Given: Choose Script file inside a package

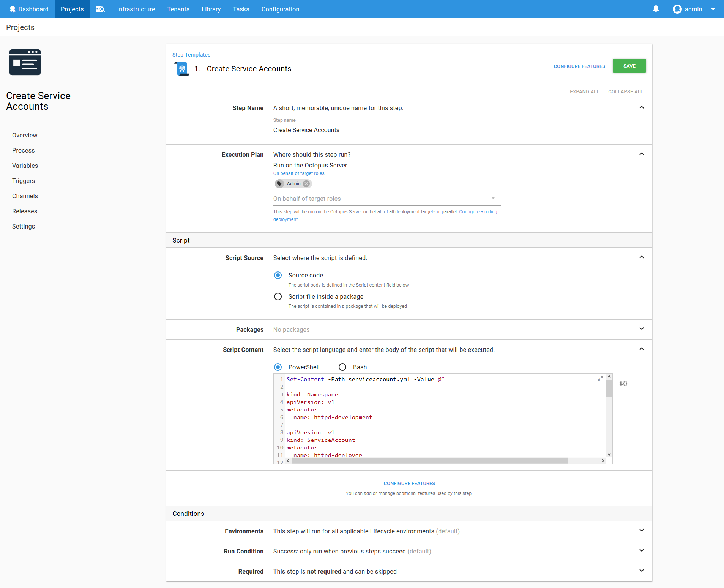Looking at the screenshot, I should click(278, 296).
